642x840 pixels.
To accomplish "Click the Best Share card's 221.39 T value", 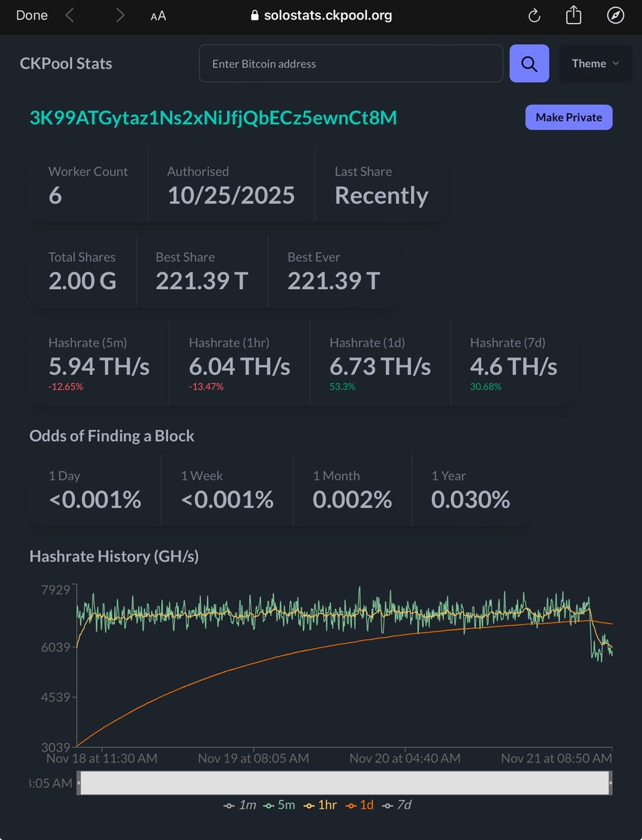I will (202, 281).
